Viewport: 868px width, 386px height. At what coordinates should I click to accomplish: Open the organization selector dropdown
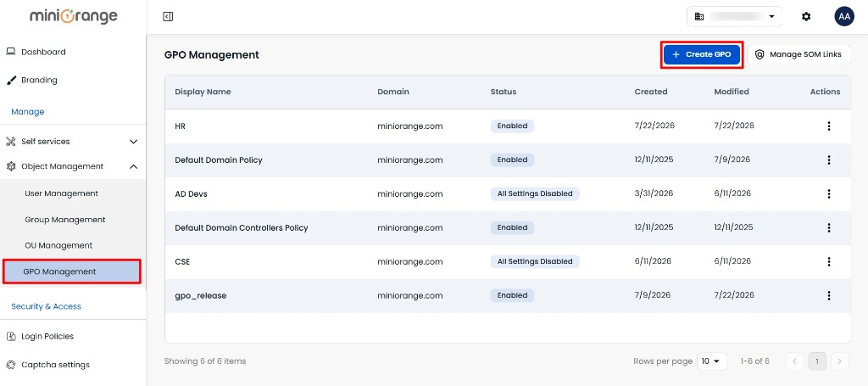(x=735, y=17)
